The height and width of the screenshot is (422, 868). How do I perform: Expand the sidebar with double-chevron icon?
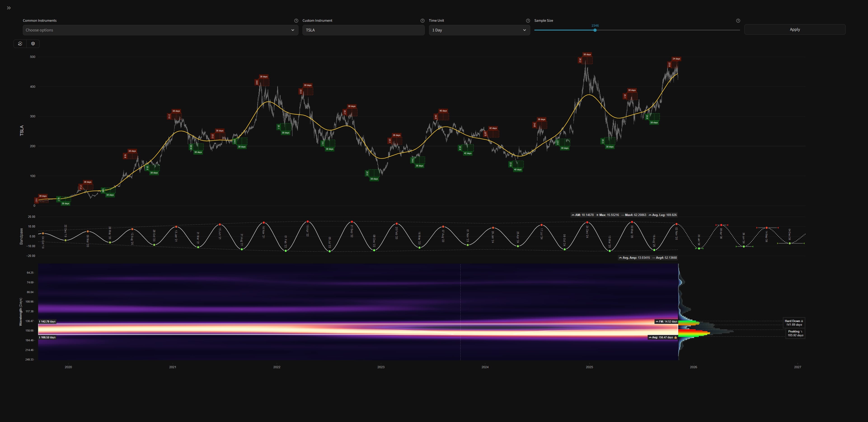pos(9,8)
